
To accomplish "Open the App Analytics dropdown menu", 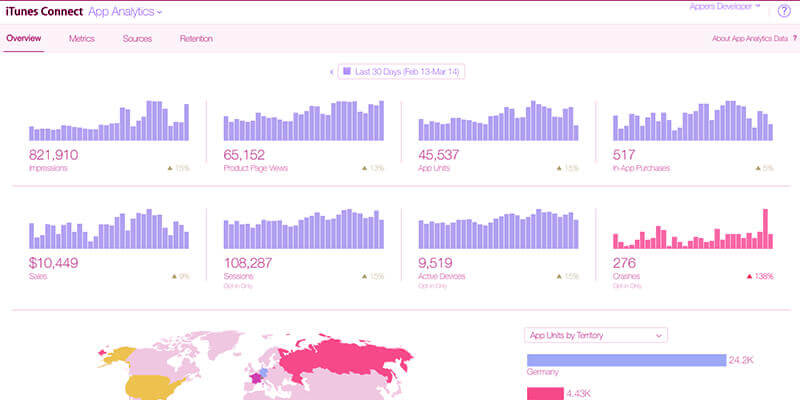I will 125,12.
